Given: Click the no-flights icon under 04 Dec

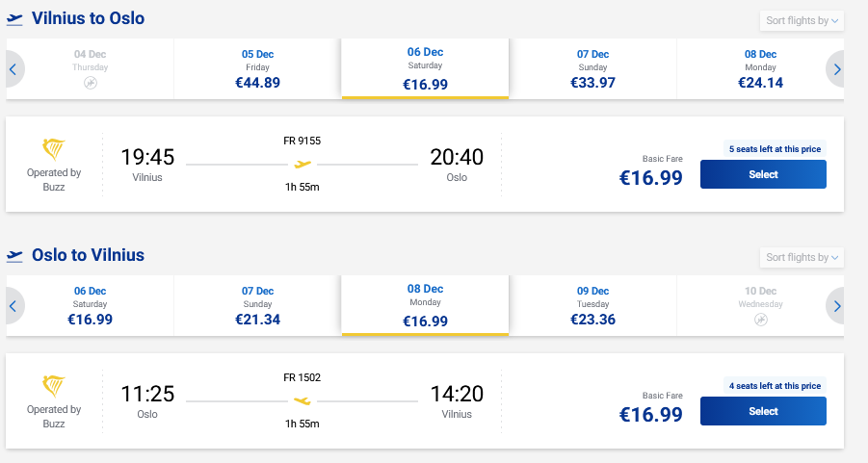Looking at the screenshot, I should point(91,84).
